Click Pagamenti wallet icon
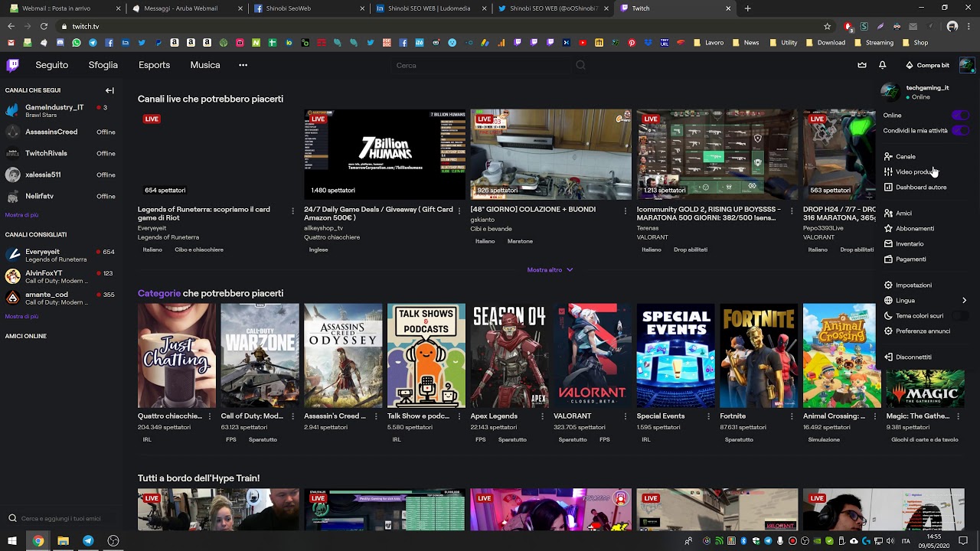Screen dimensions: 980x551 tap(888, 259)
